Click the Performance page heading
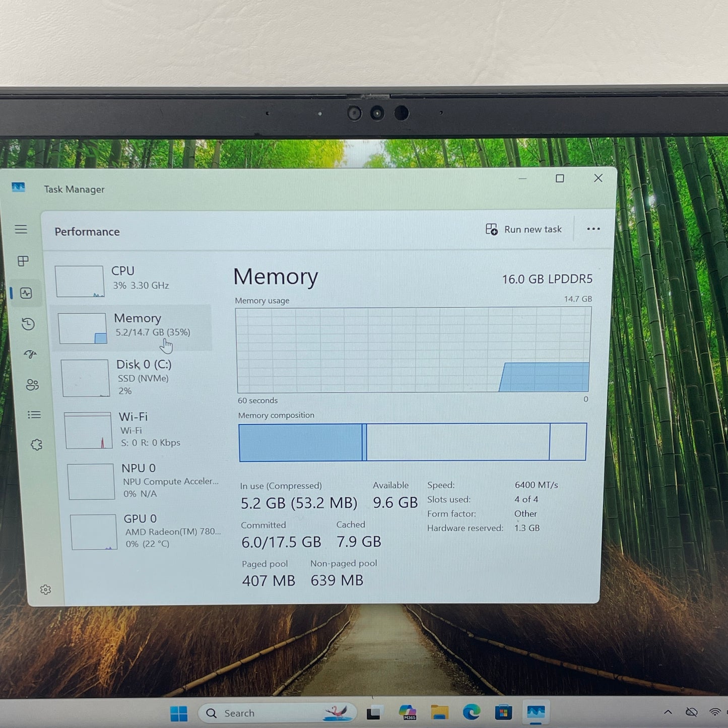Viewport: 728px width, 728px height. [87, 232]
